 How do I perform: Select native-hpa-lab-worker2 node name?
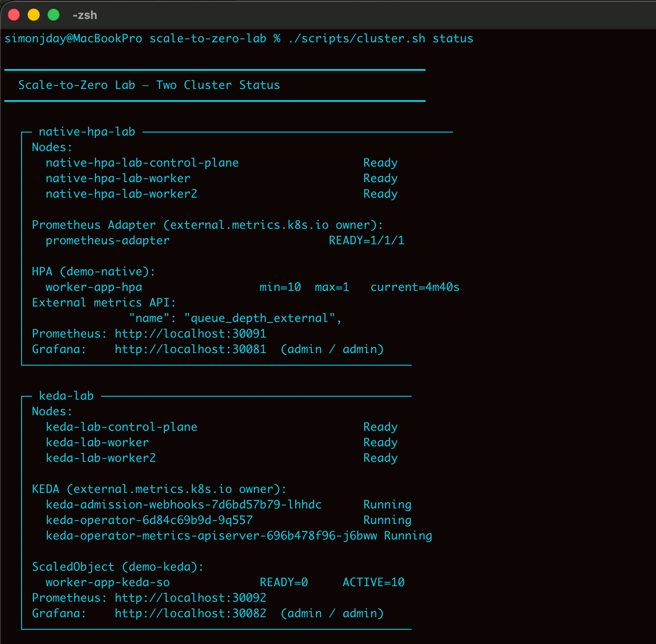tap(122, 194)
